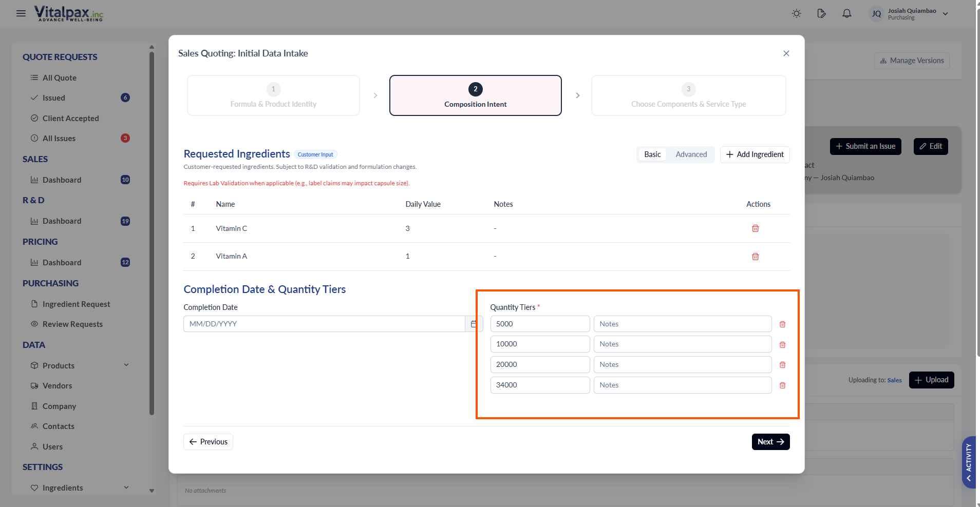Edit the 10000 quantity tier field
980x507 pixels.
(x=540, y=344)
